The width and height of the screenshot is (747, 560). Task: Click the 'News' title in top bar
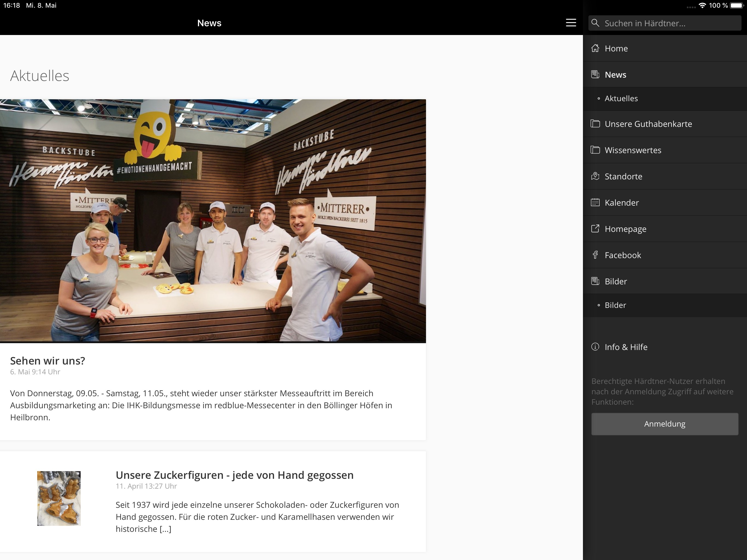209,23
